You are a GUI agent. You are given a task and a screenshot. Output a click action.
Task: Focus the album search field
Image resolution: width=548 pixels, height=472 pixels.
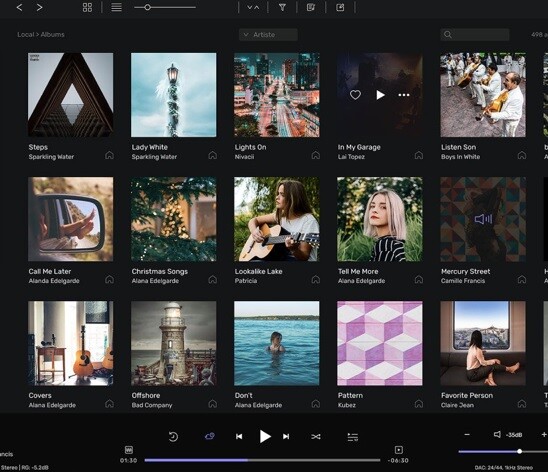point(475,35)
